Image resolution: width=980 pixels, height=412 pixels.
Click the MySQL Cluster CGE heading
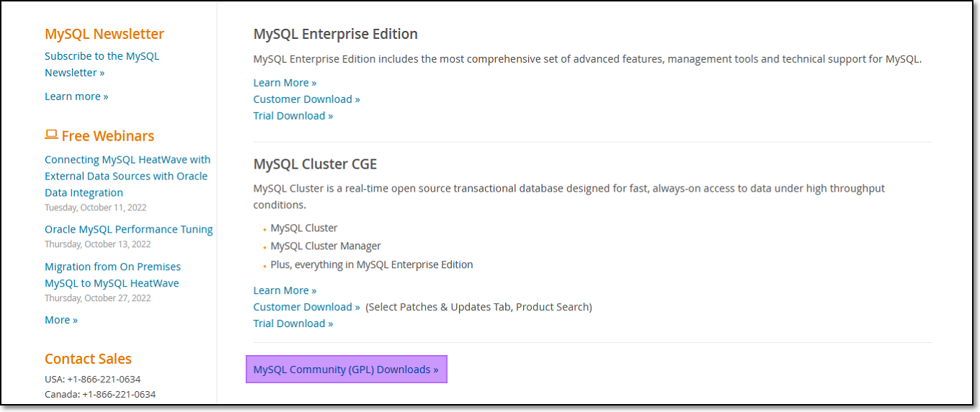click(x=315, y=164)
